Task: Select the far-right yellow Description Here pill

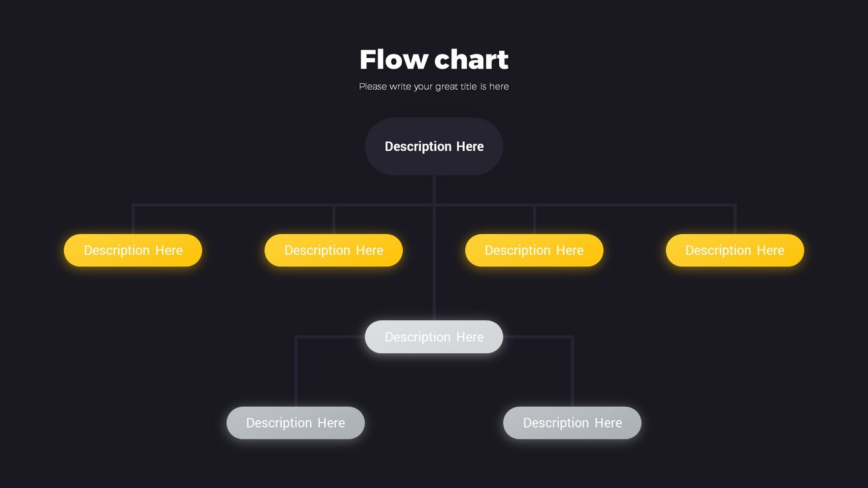Action: click(x=734, y=250)
